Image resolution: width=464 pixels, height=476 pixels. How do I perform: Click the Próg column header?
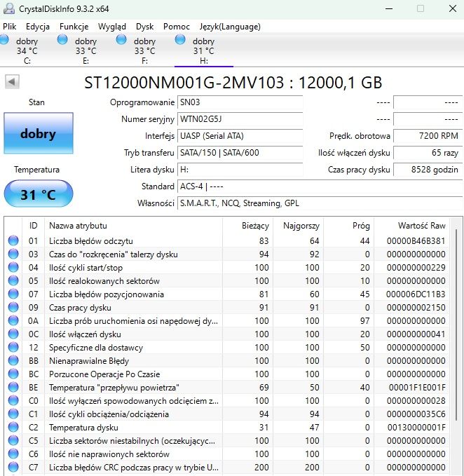coord(361,226)
